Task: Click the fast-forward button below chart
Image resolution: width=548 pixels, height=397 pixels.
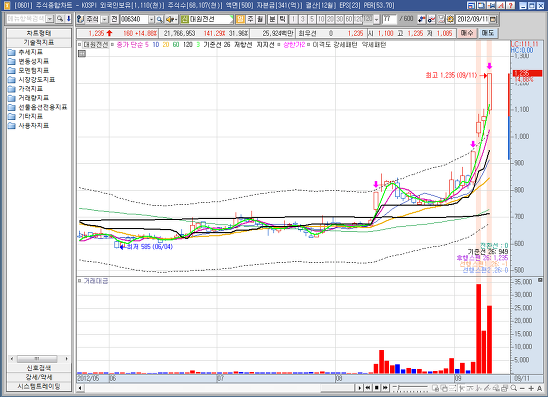Action: point(385,388)
